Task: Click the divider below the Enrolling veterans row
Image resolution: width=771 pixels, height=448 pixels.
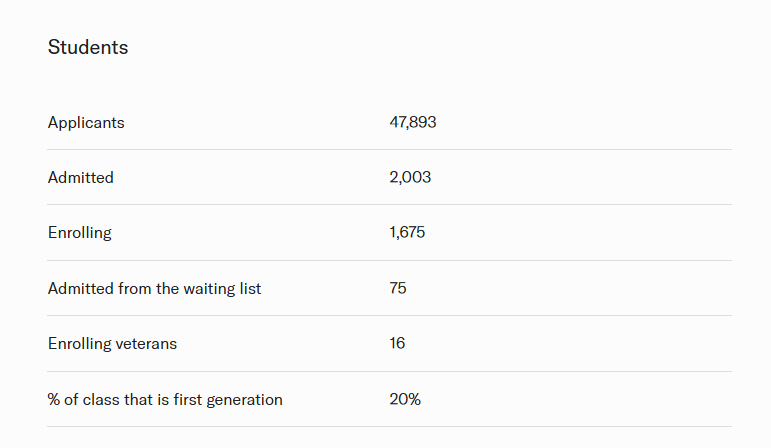Action: click(389, 372)
